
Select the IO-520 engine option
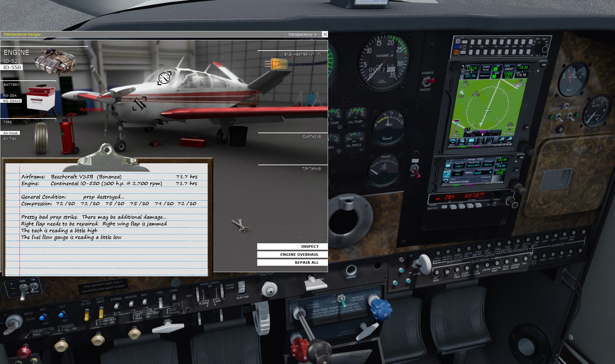coord(12,61)
